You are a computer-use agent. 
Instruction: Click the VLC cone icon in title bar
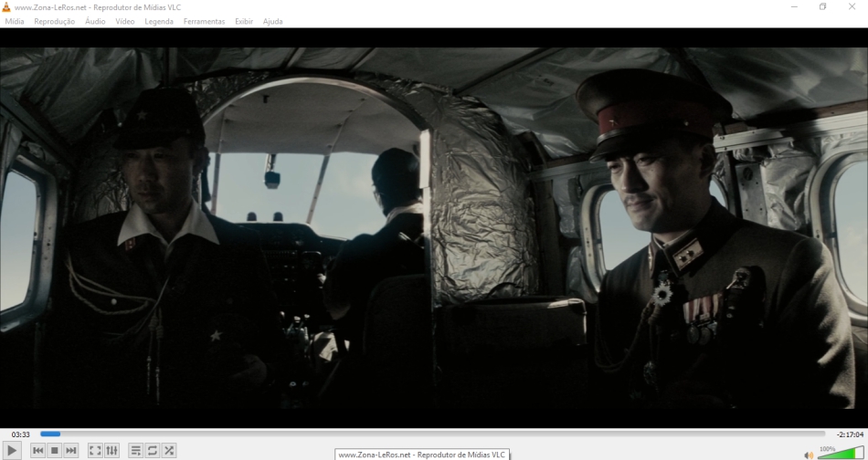click(x=6, y=6)
